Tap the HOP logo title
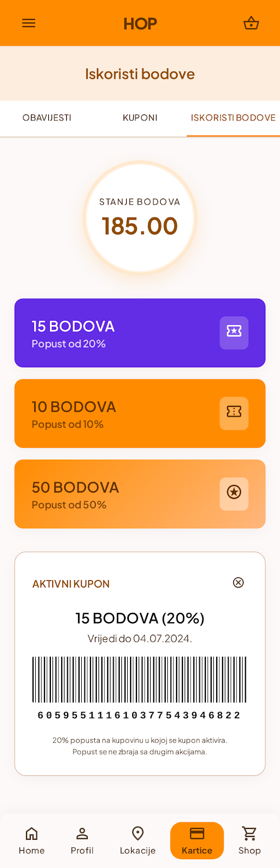280x868 pixels. pos(140,23)
